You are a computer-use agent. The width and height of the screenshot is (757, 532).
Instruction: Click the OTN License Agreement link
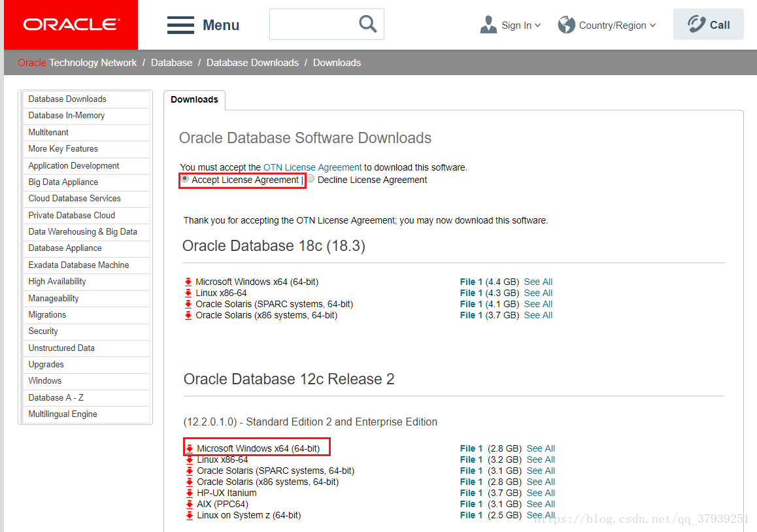312,167
